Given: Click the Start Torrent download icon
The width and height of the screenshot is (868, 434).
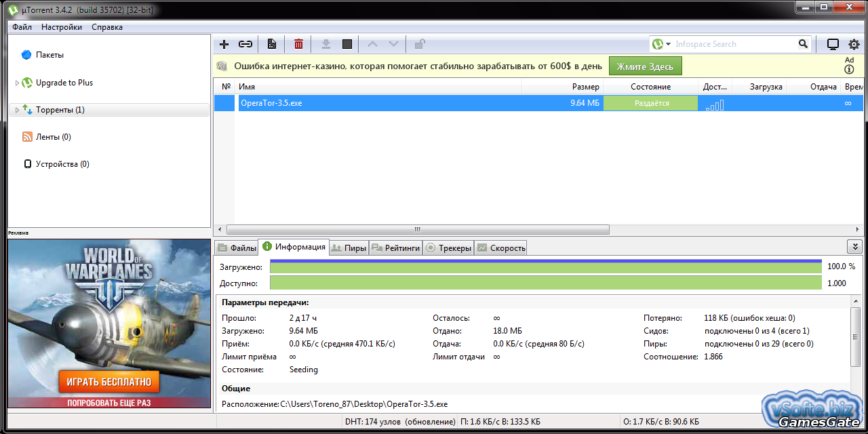Looking at the screenshot, I should click(325, 44).
